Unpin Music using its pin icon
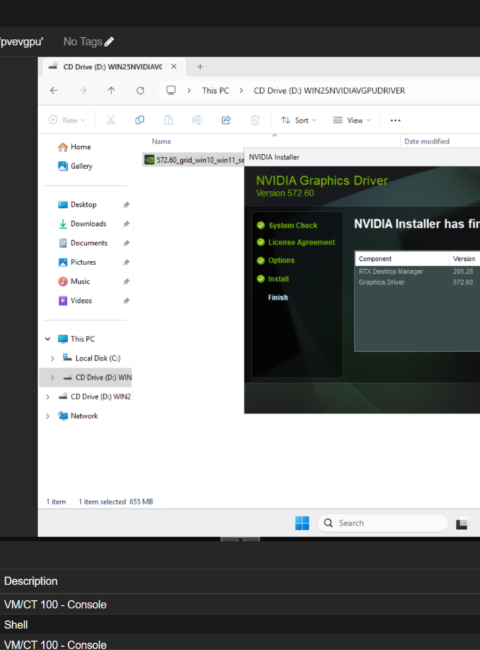Viewport: 480px width, 650px height. click(x=126, y=282)
